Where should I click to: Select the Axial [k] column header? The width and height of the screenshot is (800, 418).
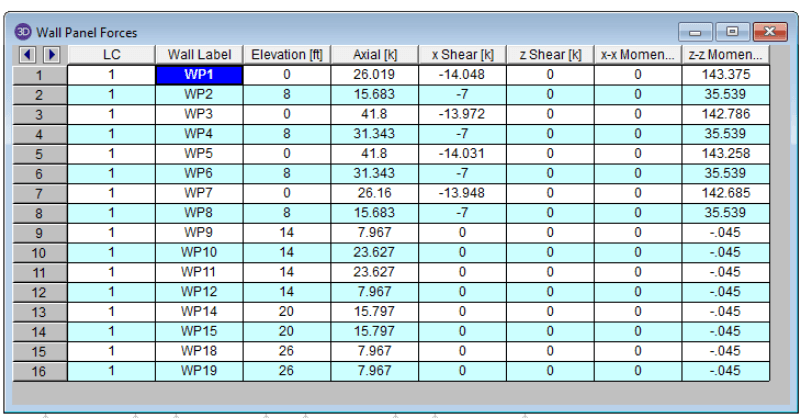(x=374, y=54)
